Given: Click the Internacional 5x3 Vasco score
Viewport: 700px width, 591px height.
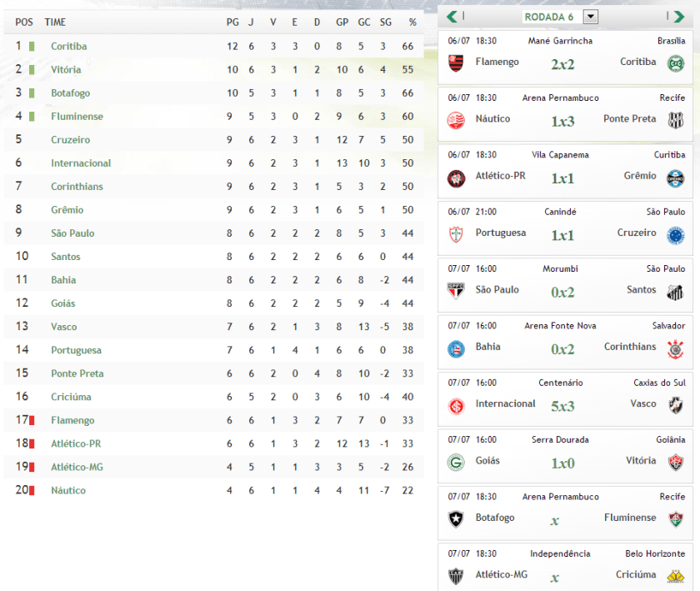Looking at the screenshot, I should pos(562,405).
